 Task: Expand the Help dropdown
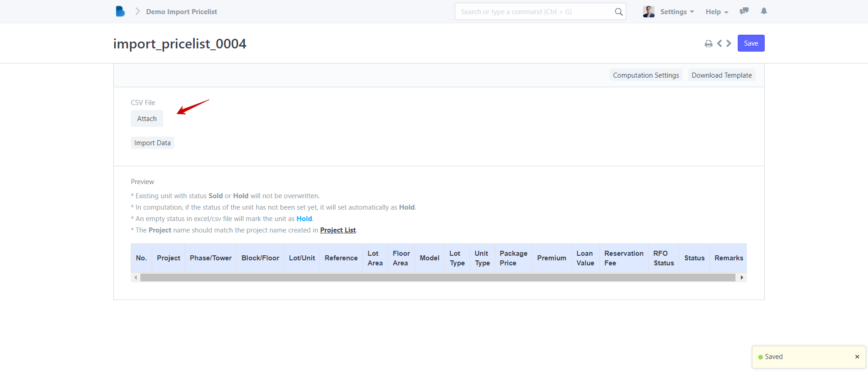(x=717, y=12)
